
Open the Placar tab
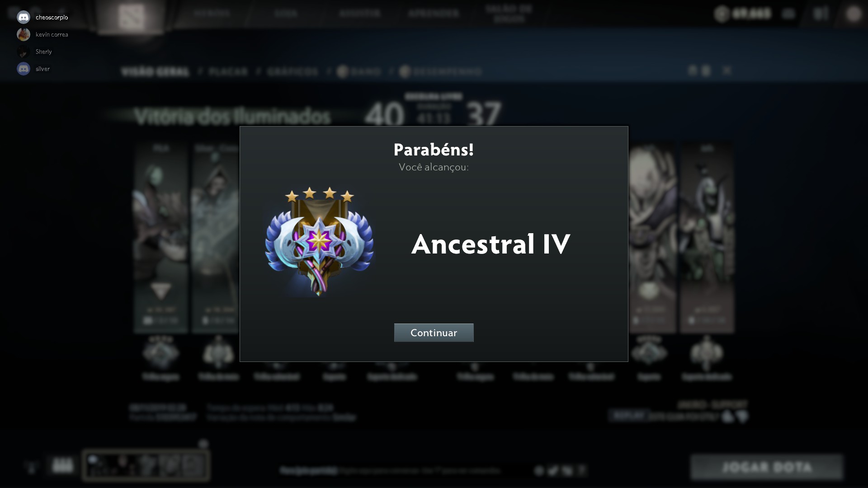(x=228, y=72)
